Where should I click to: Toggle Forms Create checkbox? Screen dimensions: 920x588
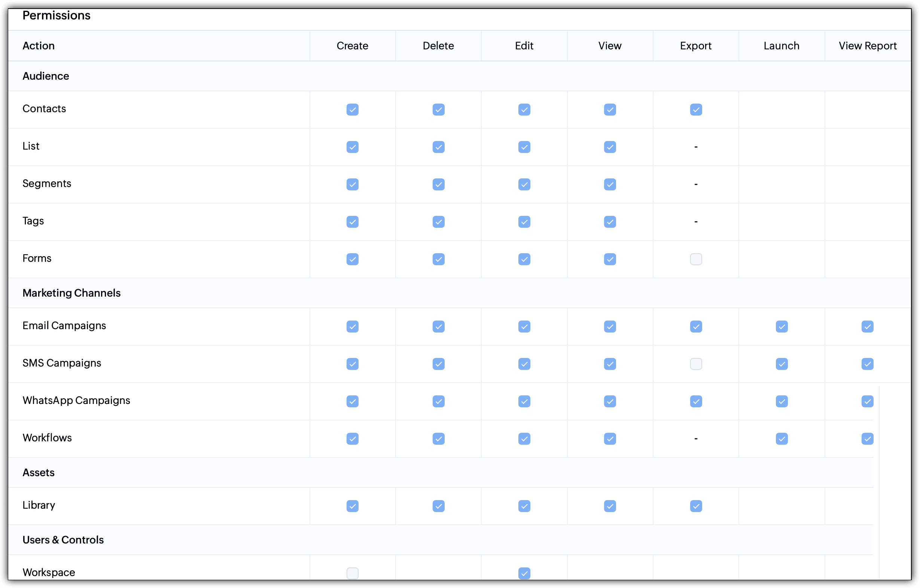(352, 259)
